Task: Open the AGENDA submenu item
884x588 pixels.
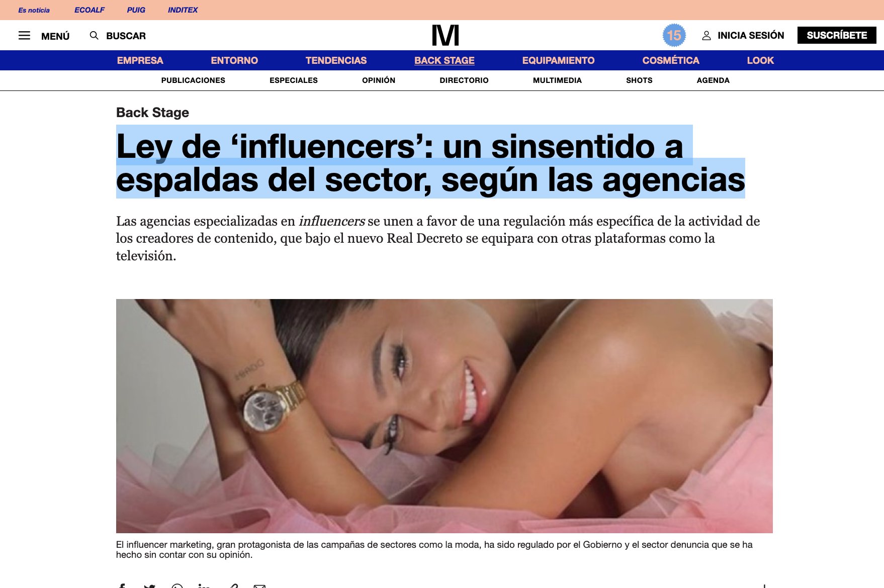Action: [x=713, y=80]
